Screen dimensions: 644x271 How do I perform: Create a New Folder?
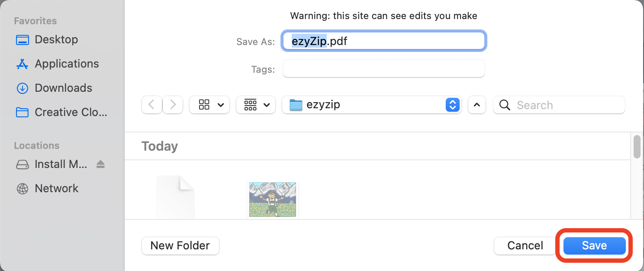pos(180,245)
